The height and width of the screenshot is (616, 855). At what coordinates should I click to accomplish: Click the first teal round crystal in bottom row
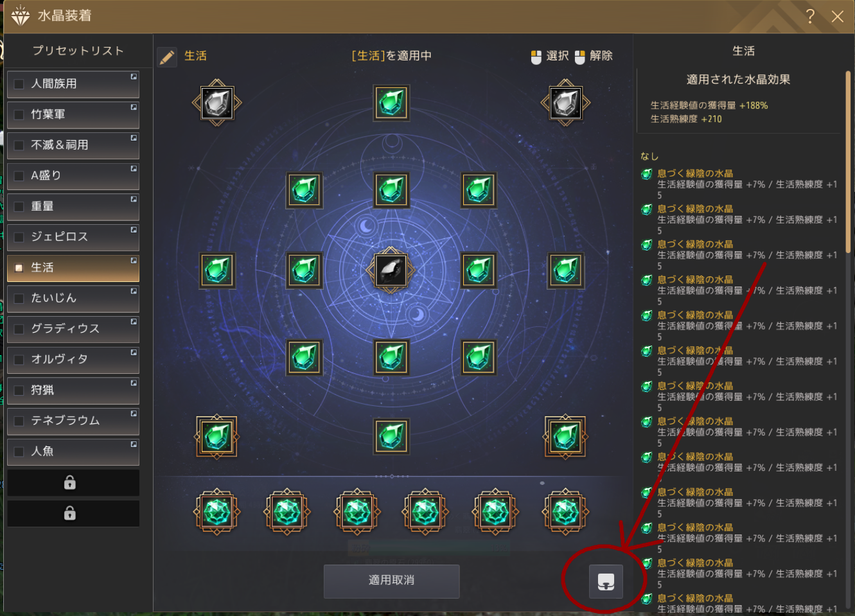pyautogui.click(x=217, y=512)
